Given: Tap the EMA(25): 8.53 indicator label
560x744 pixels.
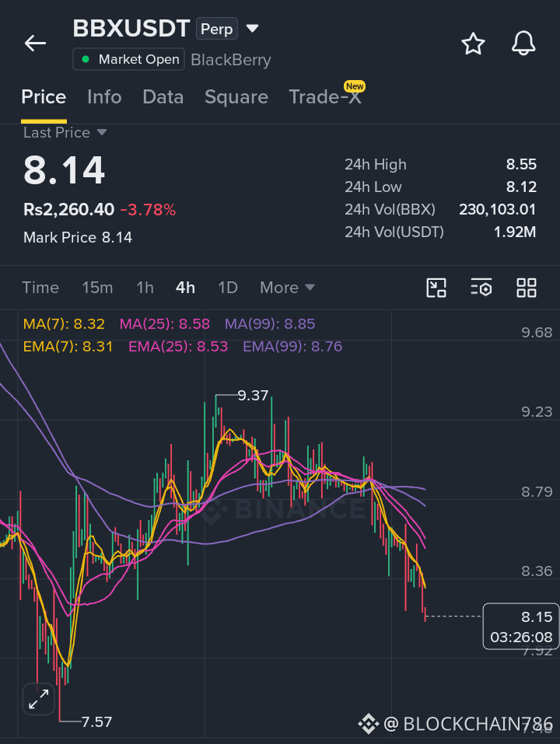Looking at the screenshot, I should [178, 347].
